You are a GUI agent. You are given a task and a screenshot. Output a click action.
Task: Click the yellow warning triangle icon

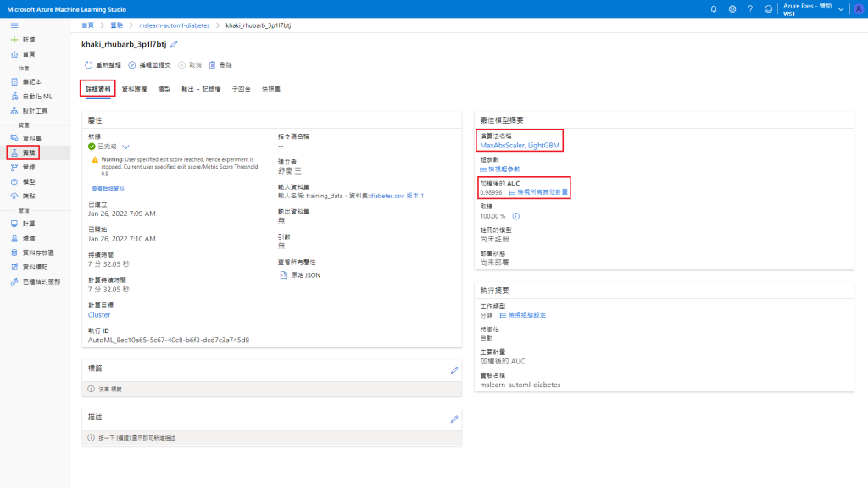(x=95, y=160)
